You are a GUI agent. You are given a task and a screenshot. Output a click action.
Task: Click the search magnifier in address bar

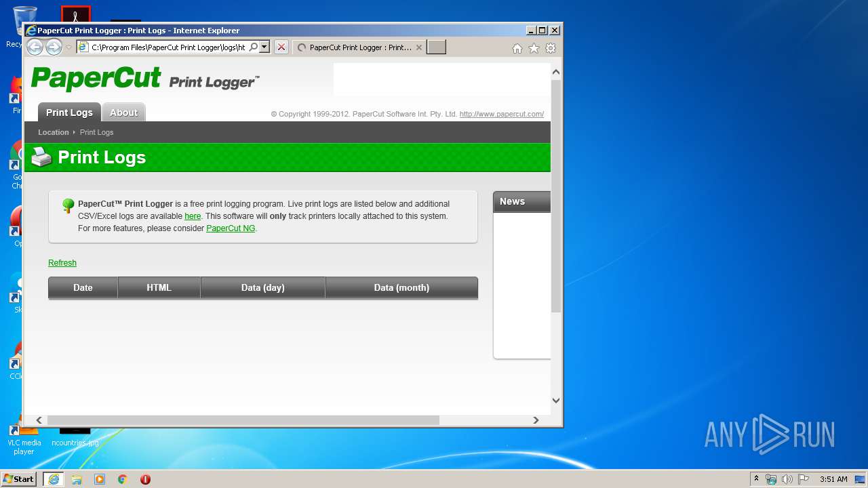click(x=254, y=47)
